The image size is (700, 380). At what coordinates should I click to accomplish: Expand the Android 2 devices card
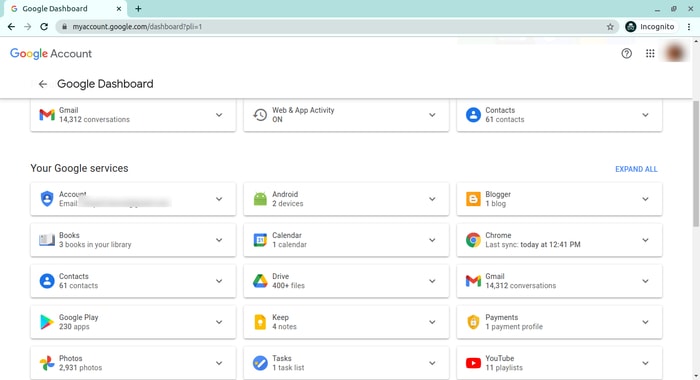pyautogui.click(x=432, y=199)
